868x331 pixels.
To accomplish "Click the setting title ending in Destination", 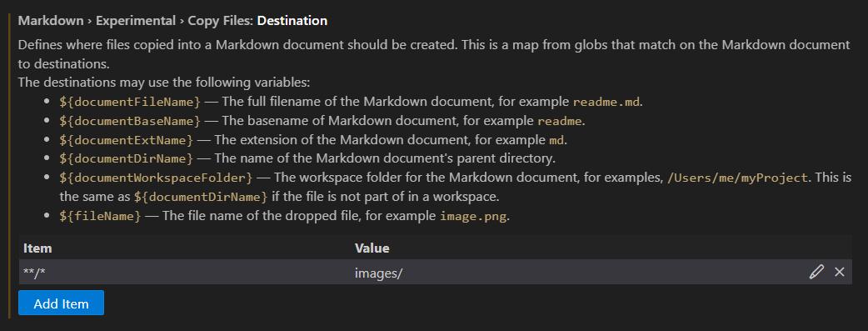I will 172,21.
